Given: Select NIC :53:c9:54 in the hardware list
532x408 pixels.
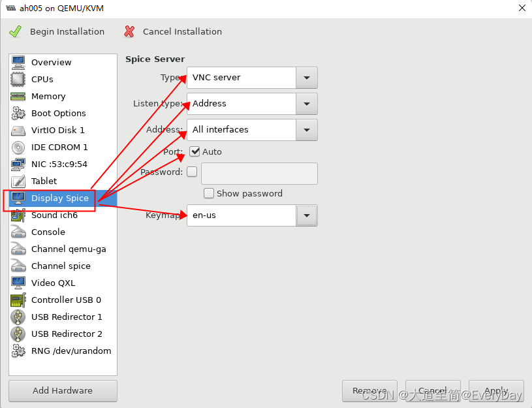Looking at the screenshot, I should (63, 165).
